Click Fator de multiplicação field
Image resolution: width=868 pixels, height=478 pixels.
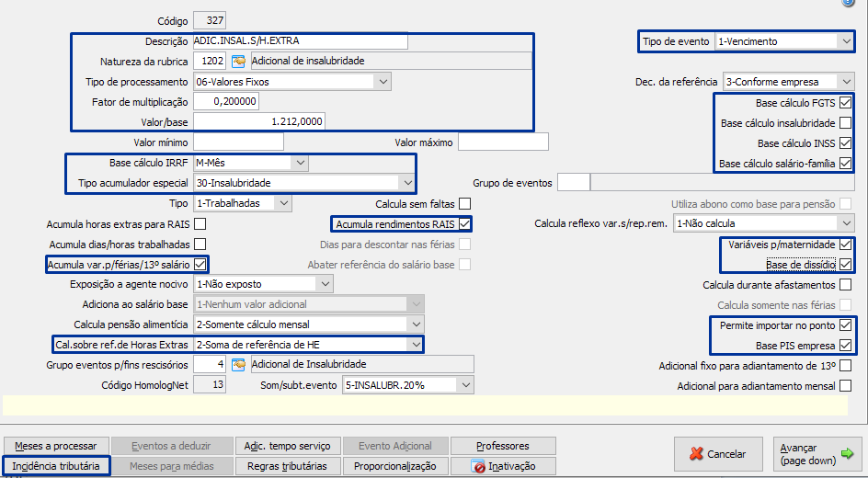coord(226,102)
